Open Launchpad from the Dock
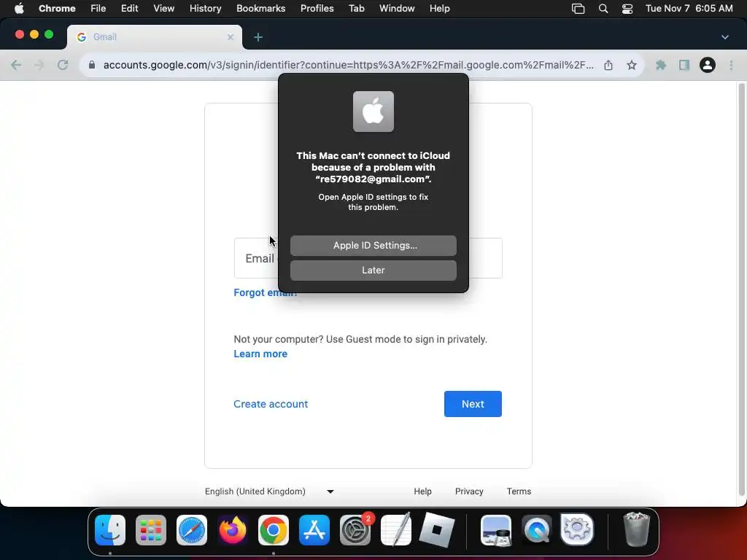The image size is (747, 560). coord(151,530)
